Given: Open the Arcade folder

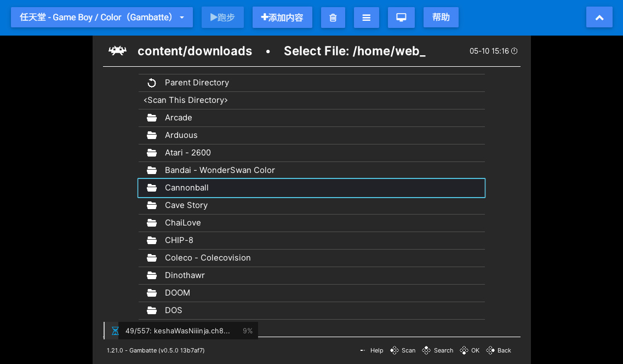Looking at the screenshot, I should pyautogui.click(x=179, y=118).
